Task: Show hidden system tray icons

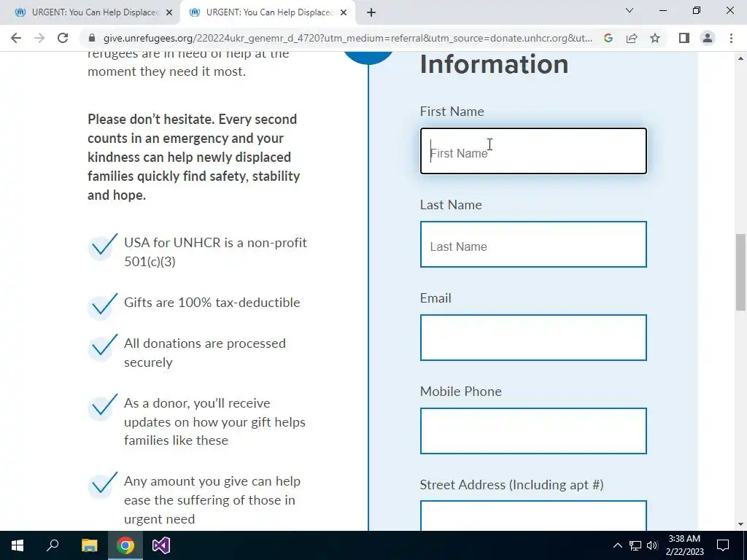Action: click(617, 545)
